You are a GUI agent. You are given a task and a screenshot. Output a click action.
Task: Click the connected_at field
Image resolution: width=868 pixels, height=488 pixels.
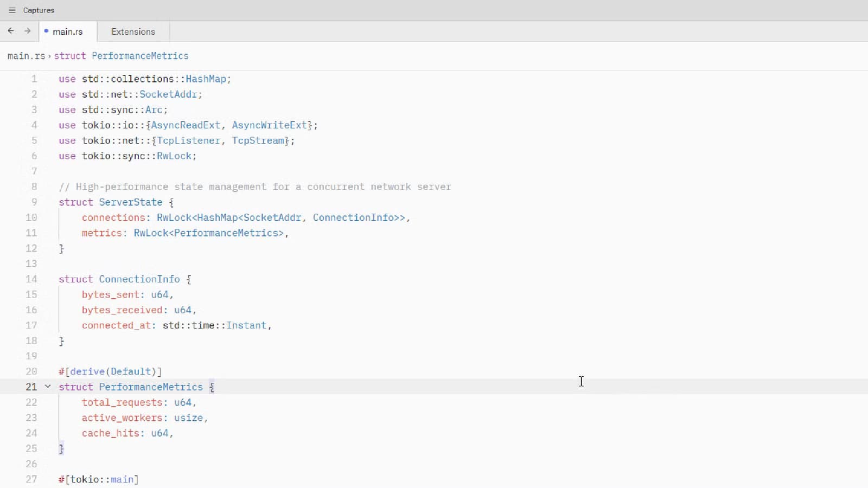tap(116, 325)
